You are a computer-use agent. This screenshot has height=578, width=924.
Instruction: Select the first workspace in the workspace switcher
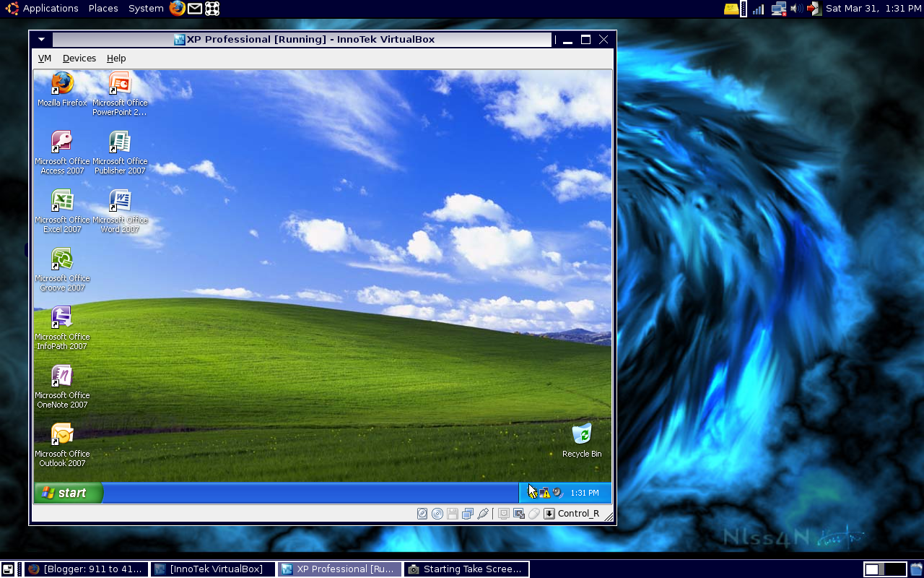coord(874,569)
